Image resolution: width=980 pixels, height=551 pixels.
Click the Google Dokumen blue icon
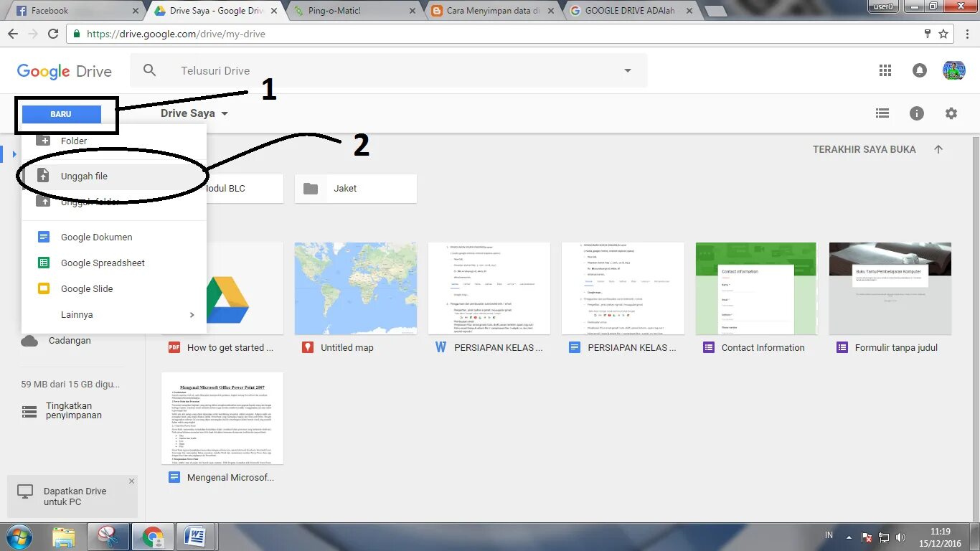point(44,237)
